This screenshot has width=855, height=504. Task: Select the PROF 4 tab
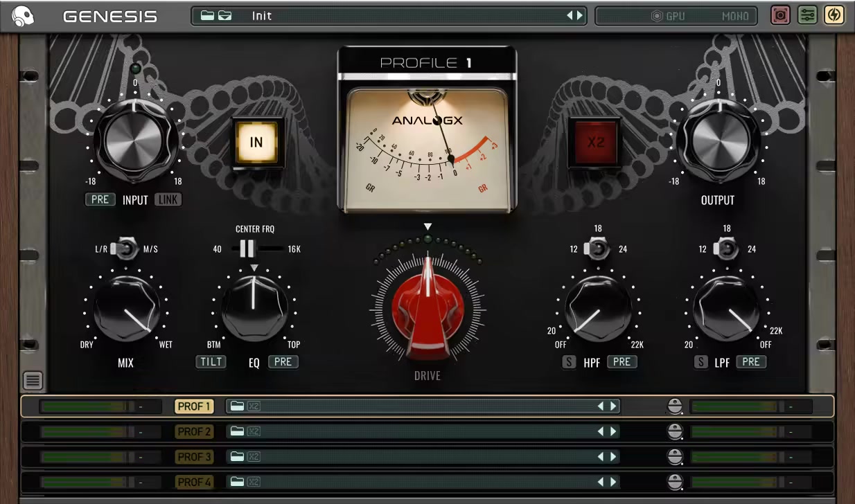194,482
